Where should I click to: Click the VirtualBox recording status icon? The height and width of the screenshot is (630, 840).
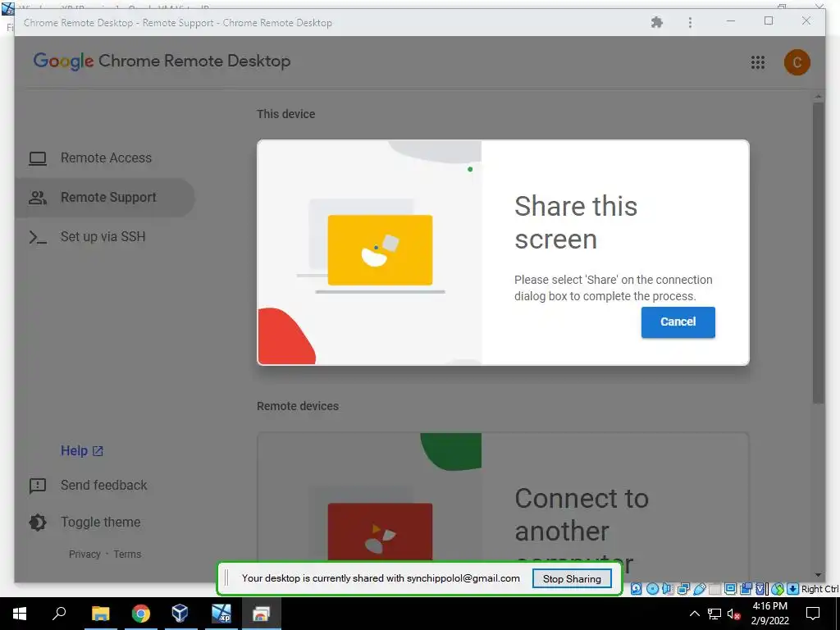pyautogui.click(x=745, y=589)
